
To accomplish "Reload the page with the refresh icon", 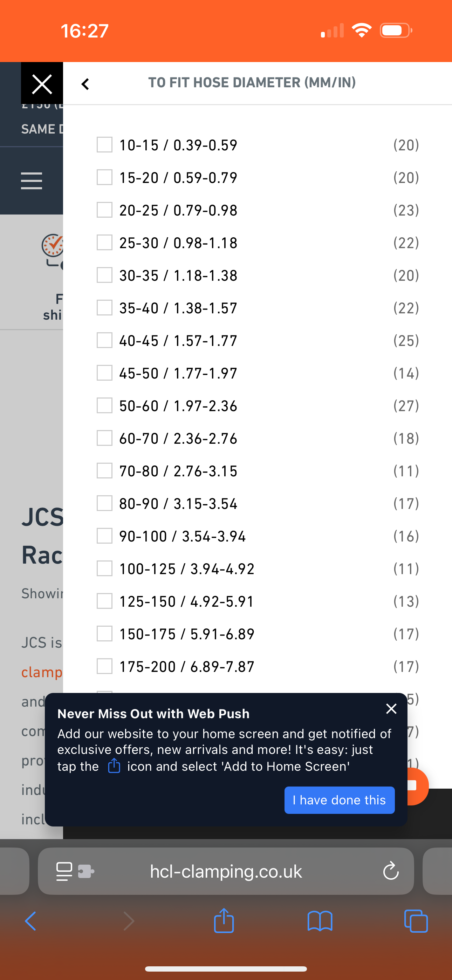I will pos(391,871).
